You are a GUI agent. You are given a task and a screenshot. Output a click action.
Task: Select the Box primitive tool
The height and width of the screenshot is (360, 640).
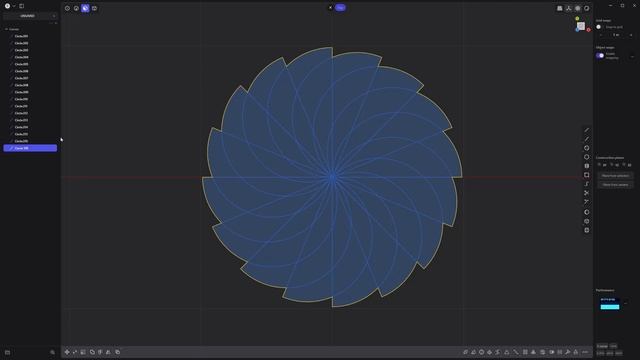pyautogui.click(x=587, y=230)
